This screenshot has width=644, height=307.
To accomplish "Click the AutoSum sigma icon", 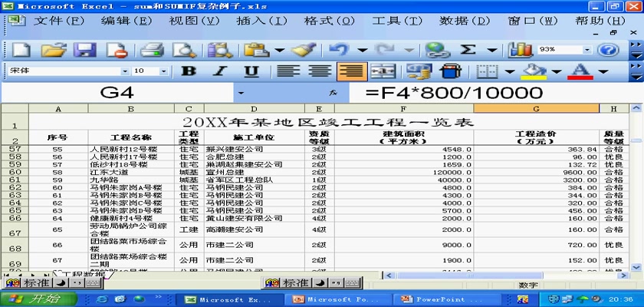I will point(468,50).
